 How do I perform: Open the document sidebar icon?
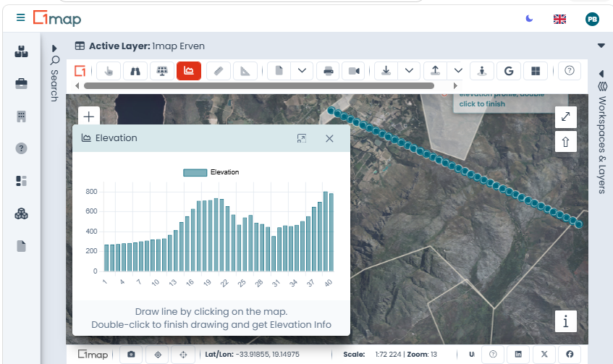pyautogui.click(x=21, y=246)
